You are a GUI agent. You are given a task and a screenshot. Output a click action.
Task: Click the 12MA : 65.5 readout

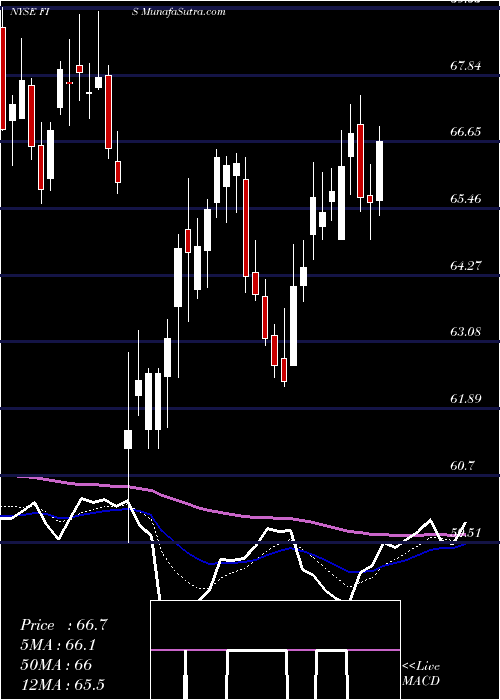62,684
